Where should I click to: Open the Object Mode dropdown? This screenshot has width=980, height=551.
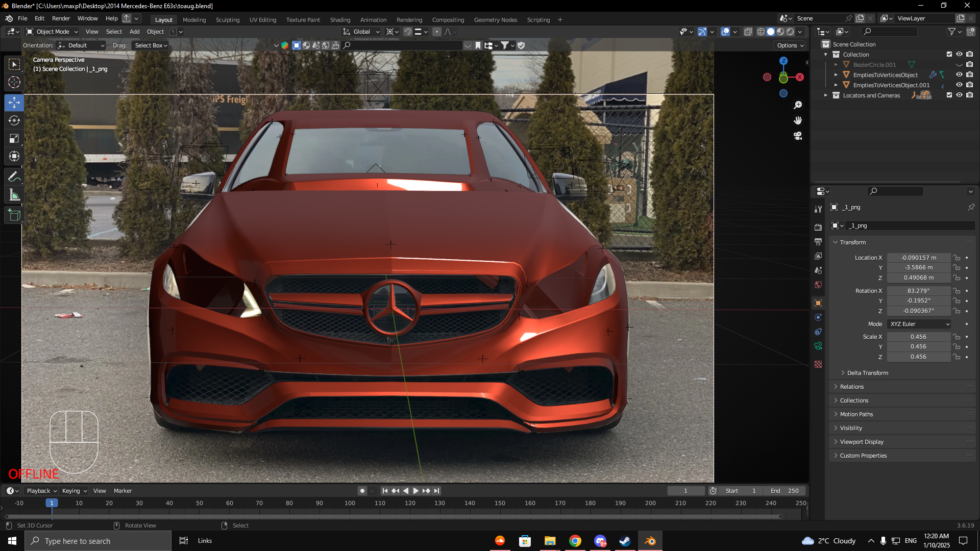pos(52,32)
